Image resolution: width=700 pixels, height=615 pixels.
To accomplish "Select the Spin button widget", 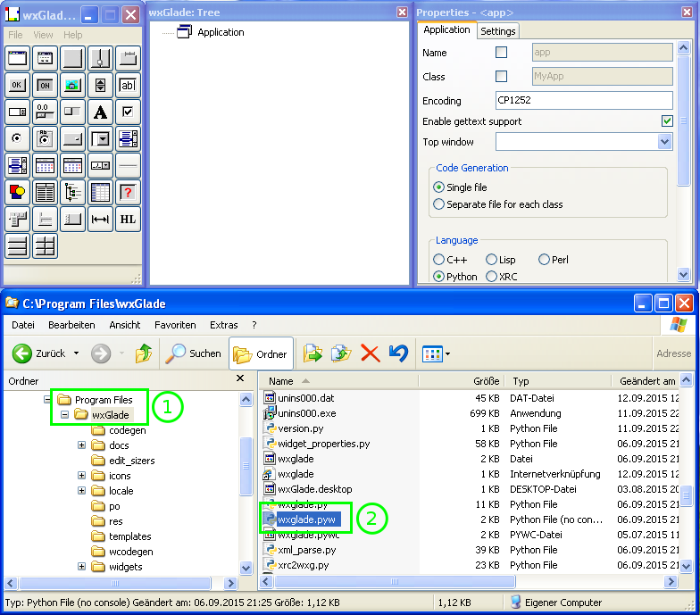I will (x=100, y=85).
